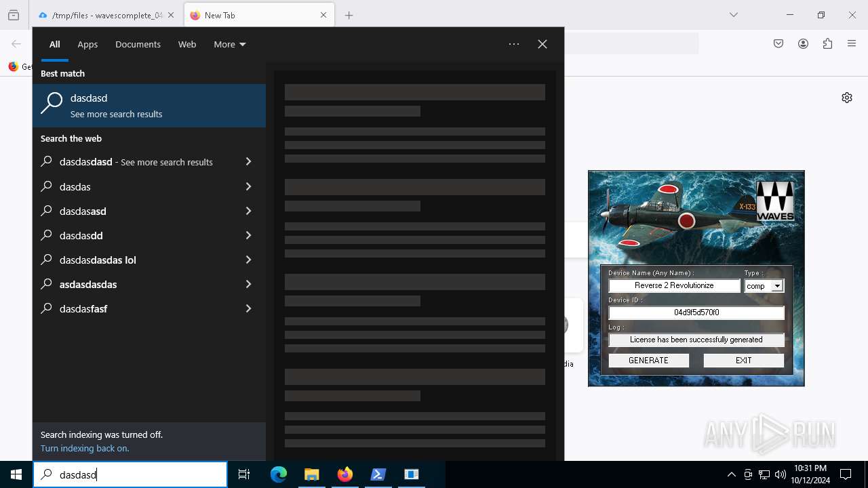Click the Firefox taskbar icon
868x488 pixels.
(x=344, y=474)
